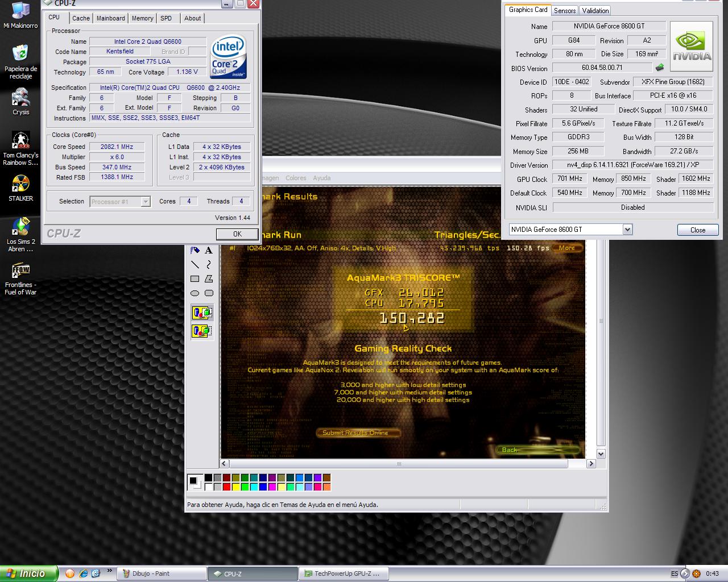Click the foreground/background color indicator in Paint
Image resolution: width=728 pixels, height=582 pixels.
tap(195, 483)
